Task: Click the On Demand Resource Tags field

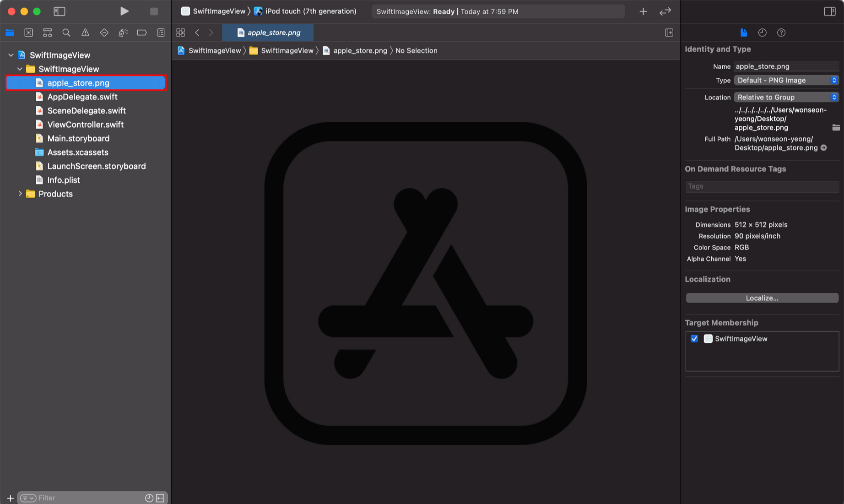Action: (x=762, y=186)
